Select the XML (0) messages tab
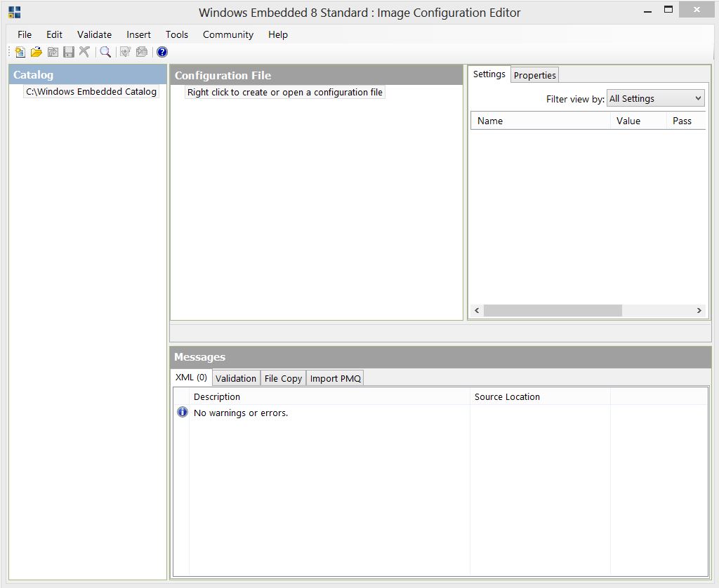Screen dimensions: 719x588 [191, 377]
